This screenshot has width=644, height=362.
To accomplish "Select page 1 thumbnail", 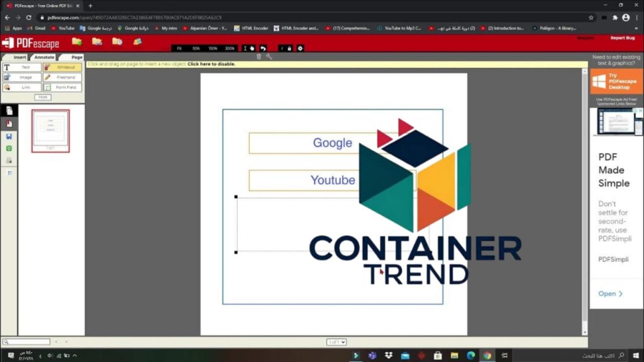I will [x=50, y=131].
